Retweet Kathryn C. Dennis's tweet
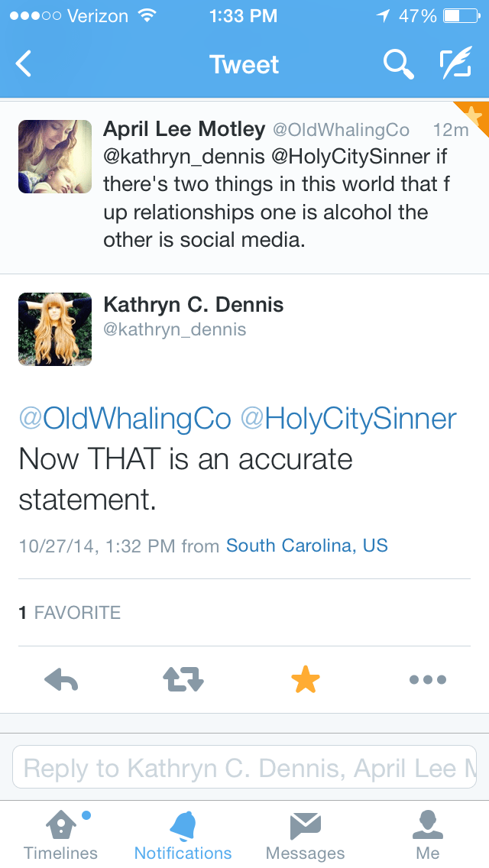Viewport: 489px width, 868px height. coord(183,679)
